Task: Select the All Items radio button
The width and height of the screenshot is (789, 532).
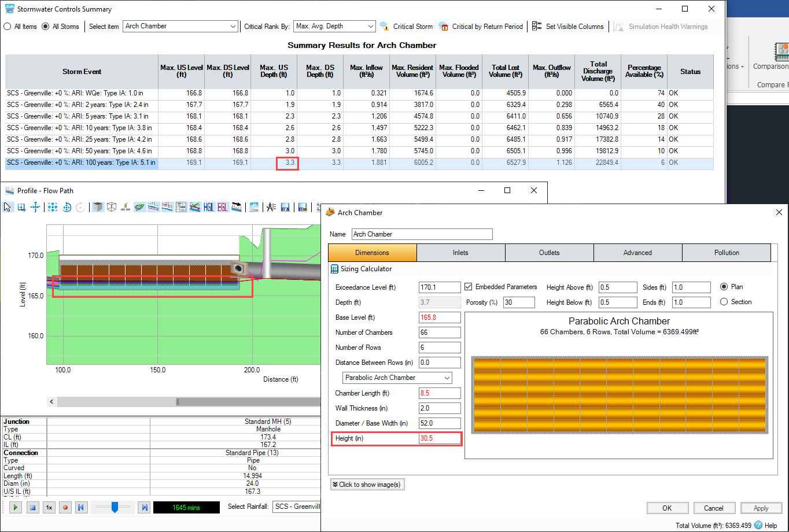Action: (x=8, y=27)
